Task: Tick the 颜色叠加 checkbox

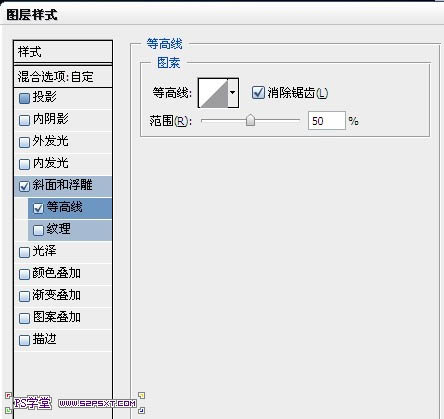Action: 24,274
